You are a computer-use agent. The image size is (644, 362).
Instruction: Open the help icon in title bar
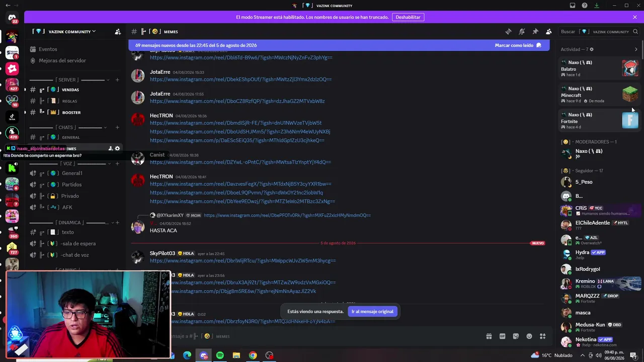(x=585, y=6)
